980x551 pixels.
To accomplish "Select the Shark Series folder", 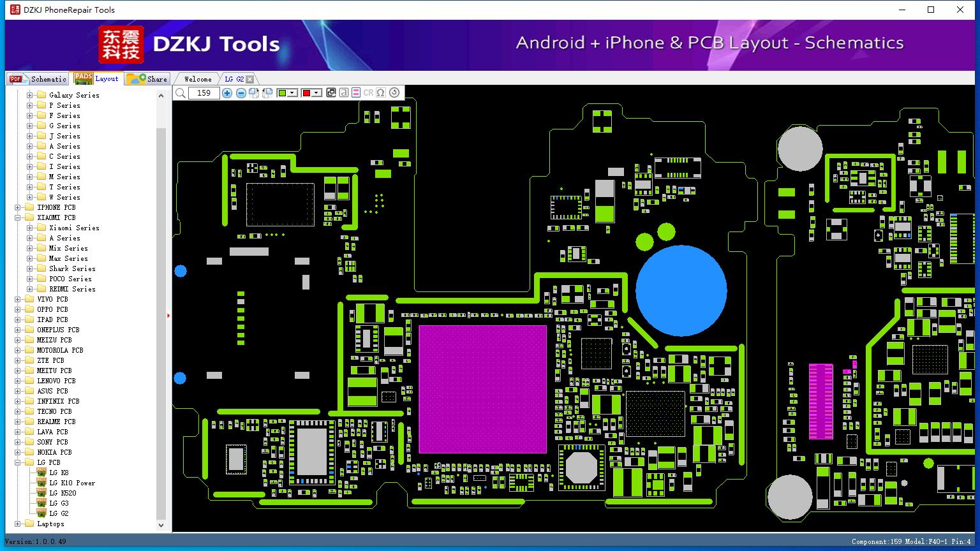I will pyautogui.click(x=72, y=268).
